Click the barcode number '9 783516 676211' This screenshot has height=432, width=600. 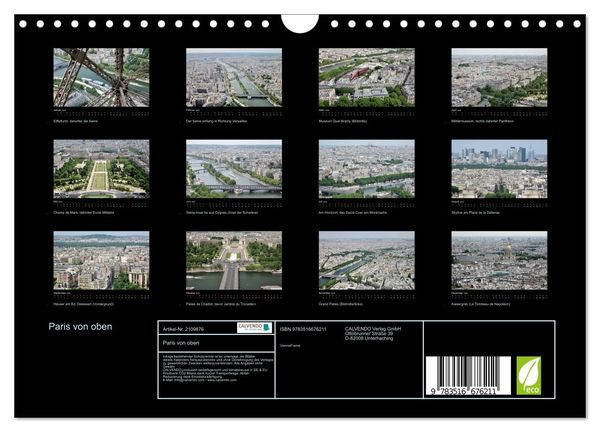(x=463, y=391)
